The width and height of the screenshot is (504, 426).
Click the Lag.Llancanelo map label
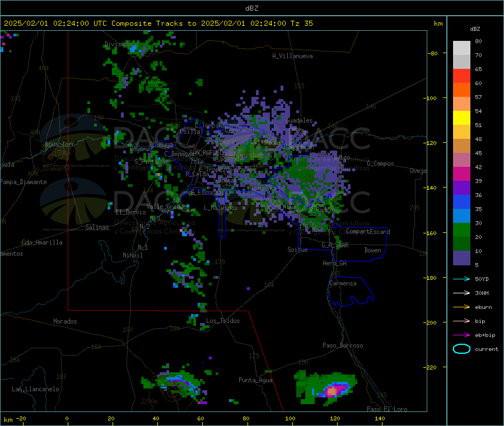pos(35,389)
